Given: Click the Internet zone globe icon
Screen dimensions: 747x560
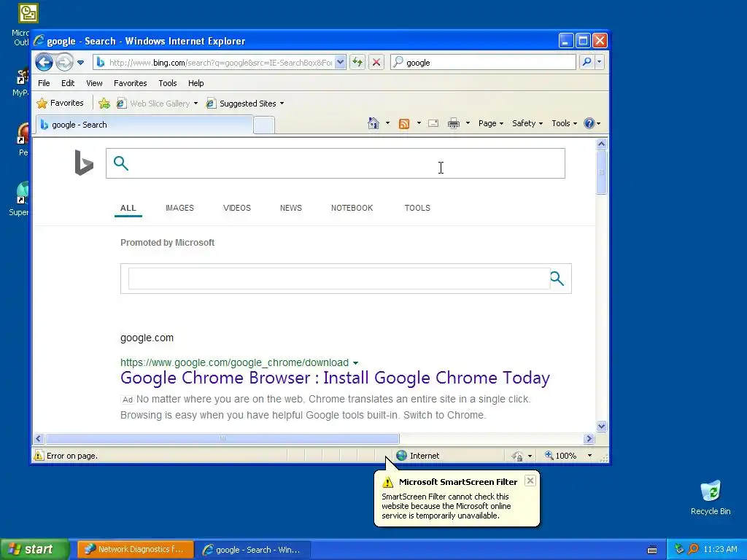Looking at the screenshot, I should [x=402, y=456].
